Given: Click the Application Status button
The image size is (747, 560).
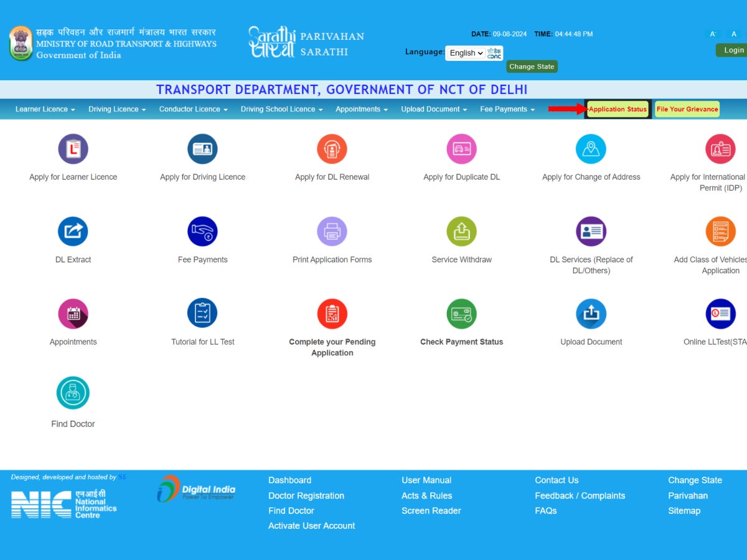Looking at the screenshot, I should coord(618,109).
